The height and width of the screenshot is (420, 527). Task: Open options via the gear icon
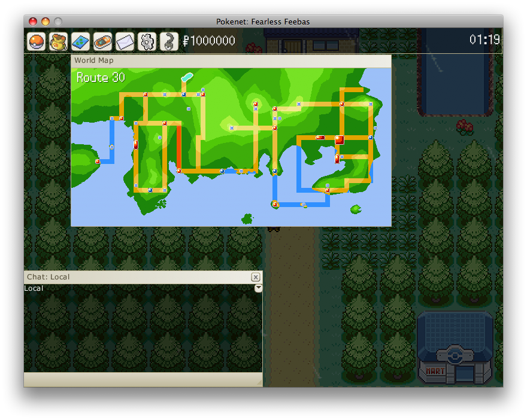click(x=147, y=41)
